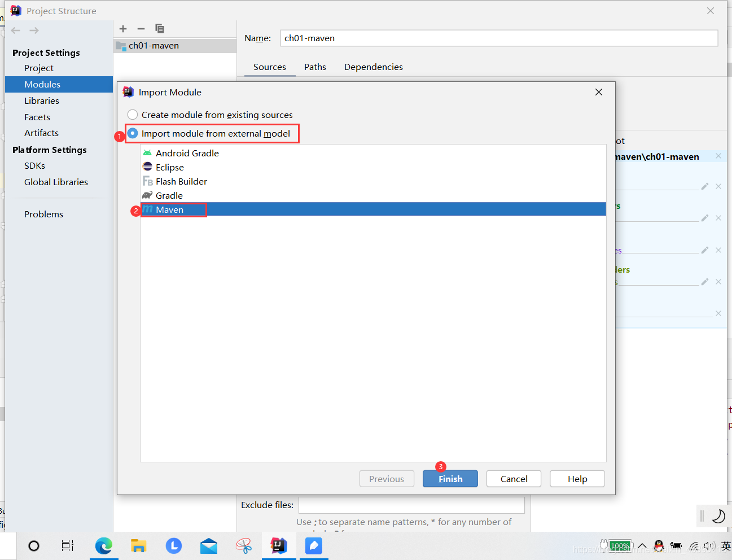The width and height of the screenshot is (732, 560).
Task: Click the moon night-mode icon
Action: pyautogui.click(x=718, y=516)
